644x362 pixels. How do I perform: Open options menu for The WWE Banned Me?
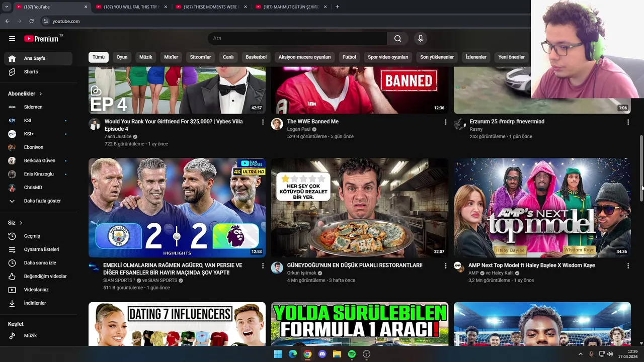point(445,122)
